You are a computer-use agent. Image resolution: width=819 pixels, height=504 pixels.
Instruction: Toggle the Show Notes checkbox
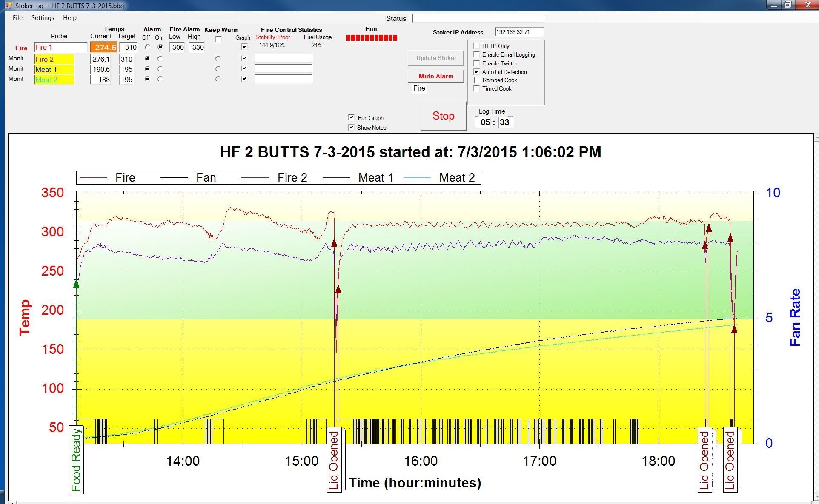tap(351, 127)
